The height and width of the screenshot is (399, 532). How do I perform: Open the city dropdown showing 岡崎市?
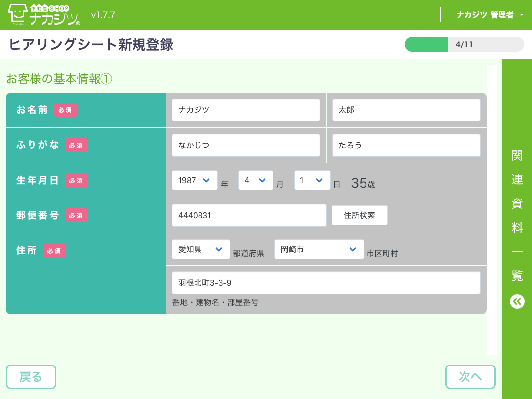[x=319, y=249]
